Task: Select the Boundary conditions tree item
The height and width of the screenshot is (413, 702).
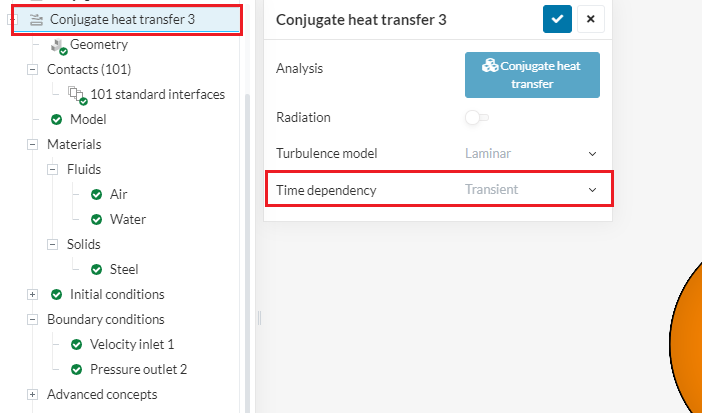Action: click(105, 319)
